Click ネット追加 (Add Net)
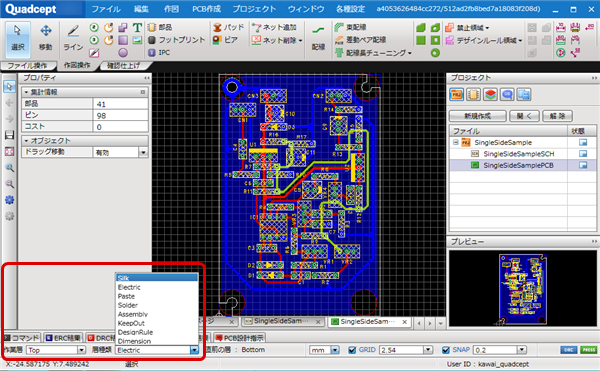Image resolution: width=600 pixels, height=371 pixels. click(274, 27)
